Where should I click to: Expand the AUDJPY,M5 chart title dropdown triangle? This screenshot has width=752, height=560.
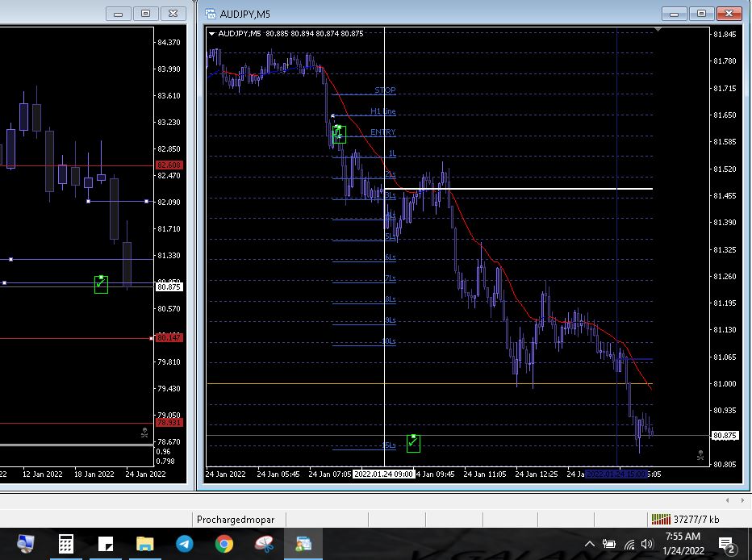[211, 34]
